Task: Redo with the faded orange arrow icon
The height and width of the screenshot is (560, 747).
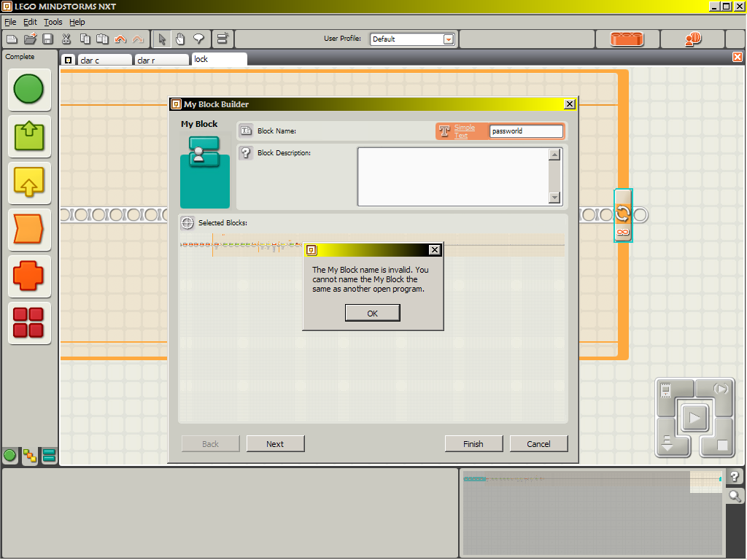Action: point(138,39)
